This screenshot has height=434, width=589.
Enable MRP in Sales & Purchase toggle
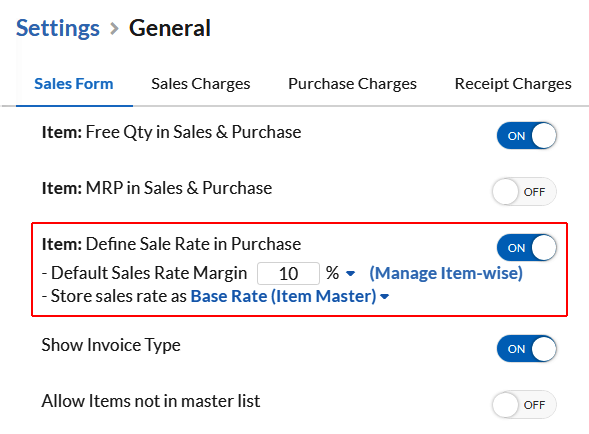coord(524,192)
